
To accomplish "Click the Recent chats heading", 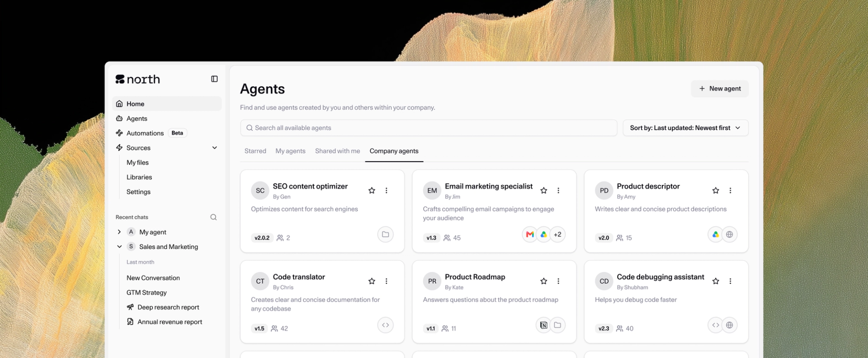I will 132,217.
